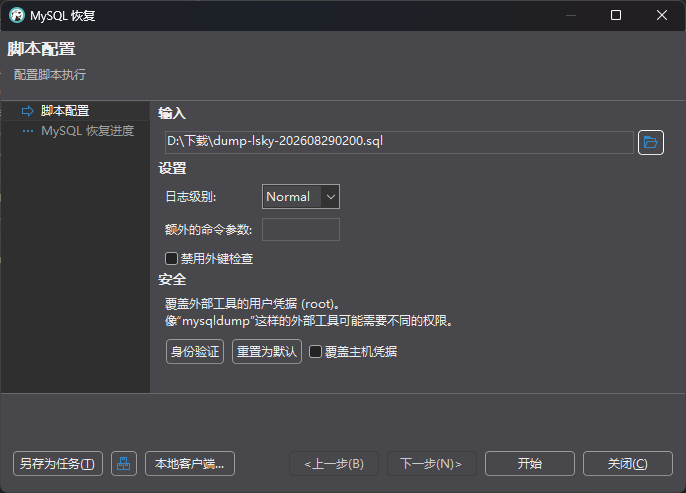Click the 重置为默认 button

pos(267,352)
